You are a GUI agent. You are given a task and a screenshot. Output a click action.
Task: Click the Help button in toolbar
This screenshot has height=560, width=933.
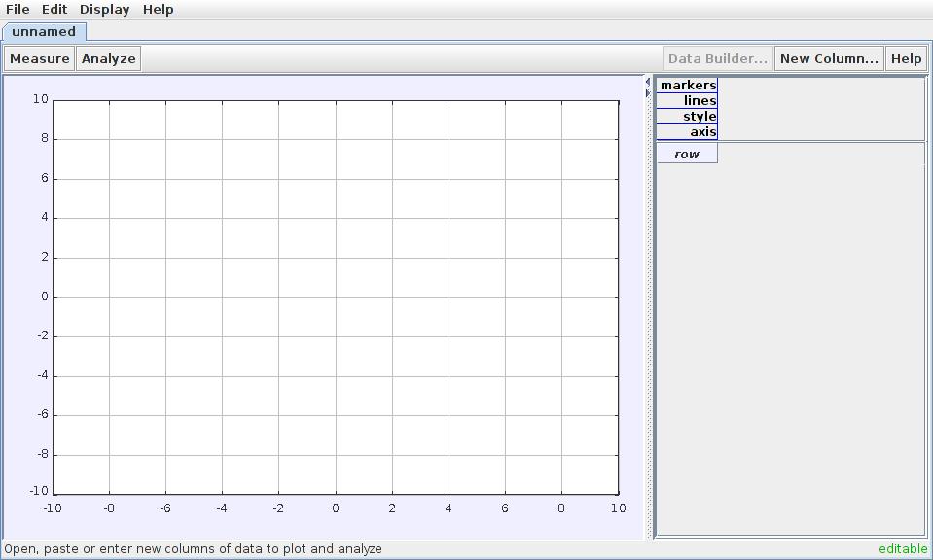906,58
